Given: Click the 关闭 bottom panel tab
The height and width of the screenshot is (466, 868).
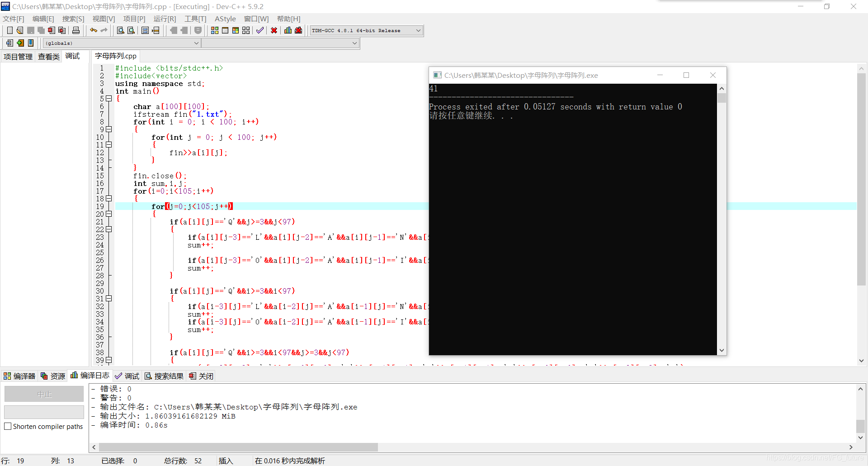Looking at the screenshot, I should click(x=201, y=376).
